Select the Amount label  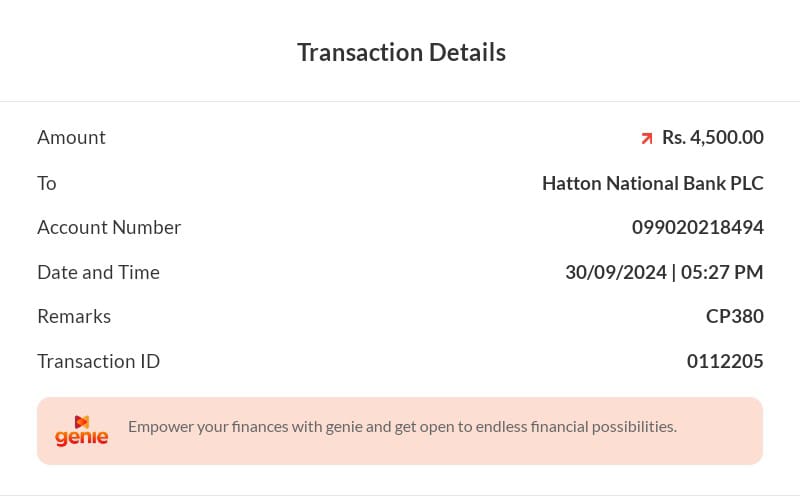[71, 137]
